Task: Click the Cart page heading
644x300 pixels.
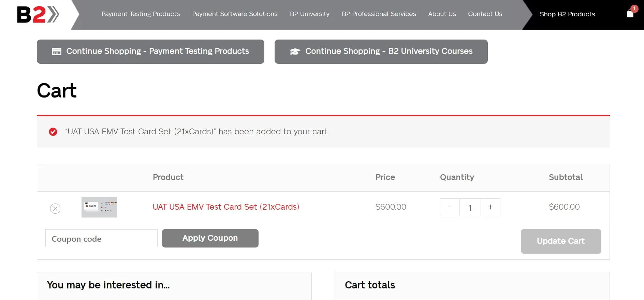Action: [x=57, y=91]
